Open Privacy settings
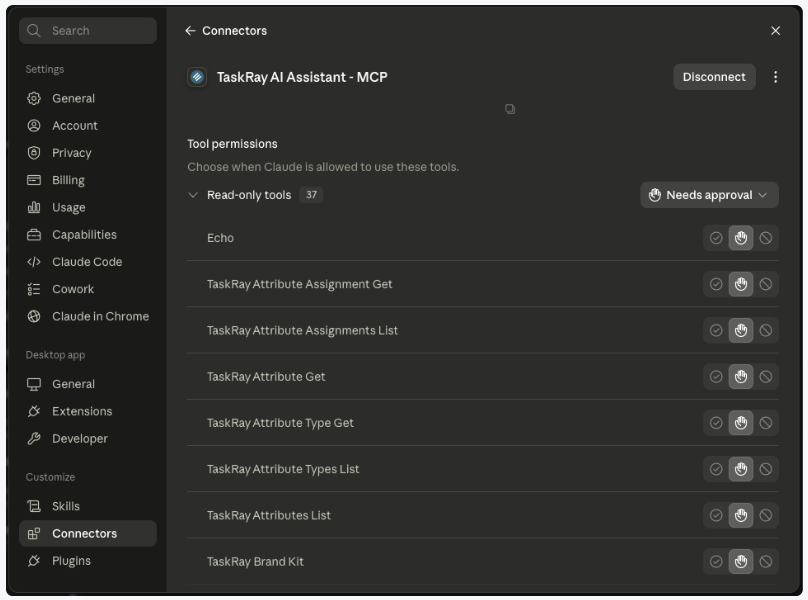Screen dimensions: 808x600 click(x=88, y=153)
